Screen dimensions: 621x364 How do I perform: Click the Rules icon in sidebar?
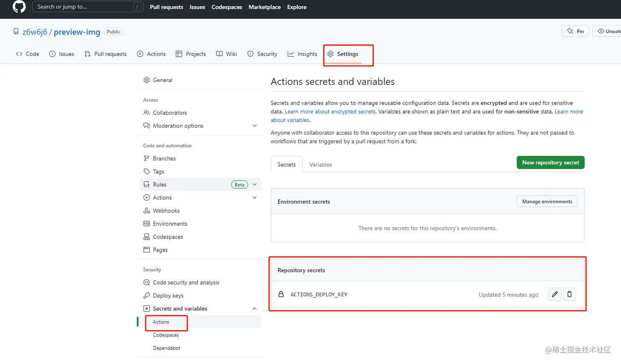click(147, 185)
